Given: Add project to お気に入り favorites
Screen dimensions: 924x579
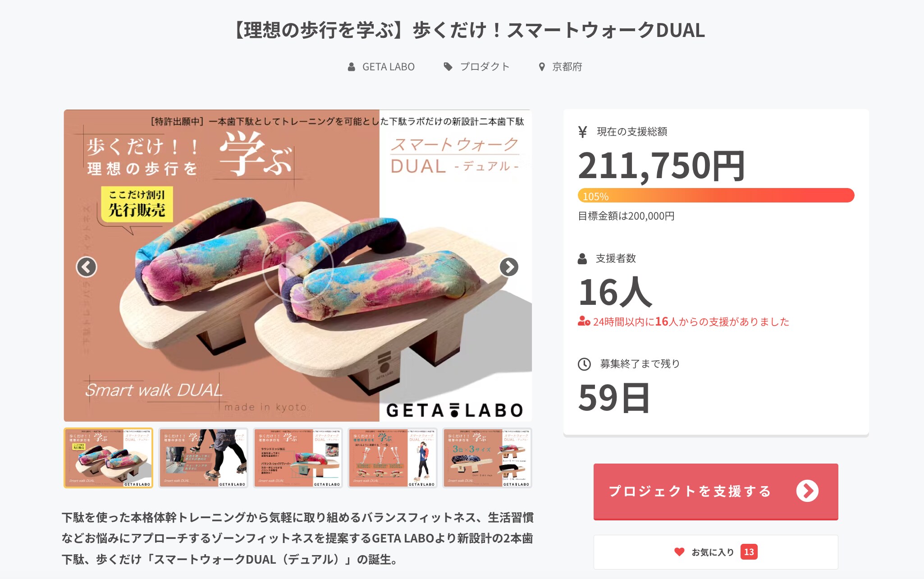Looking at the screenshot, I should coord(716,552).
